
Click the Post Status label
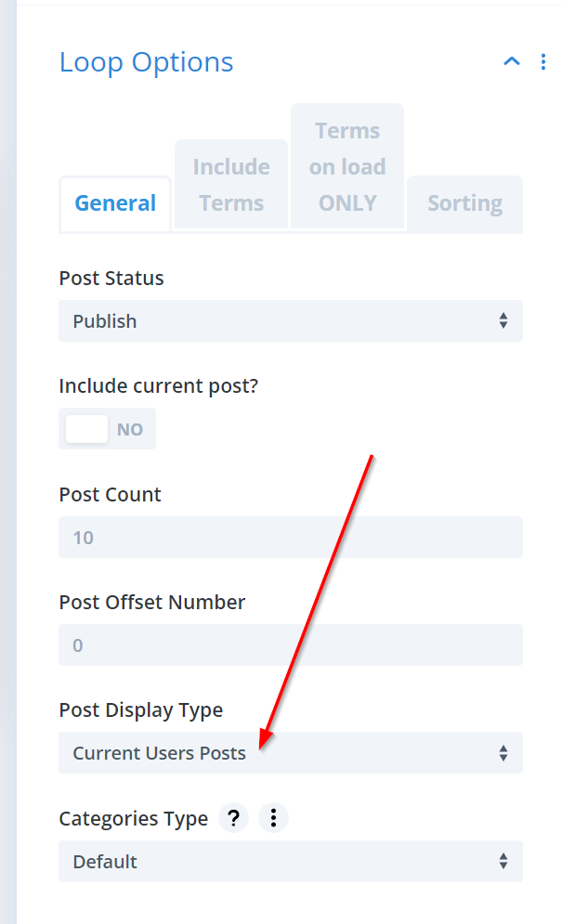111,279
